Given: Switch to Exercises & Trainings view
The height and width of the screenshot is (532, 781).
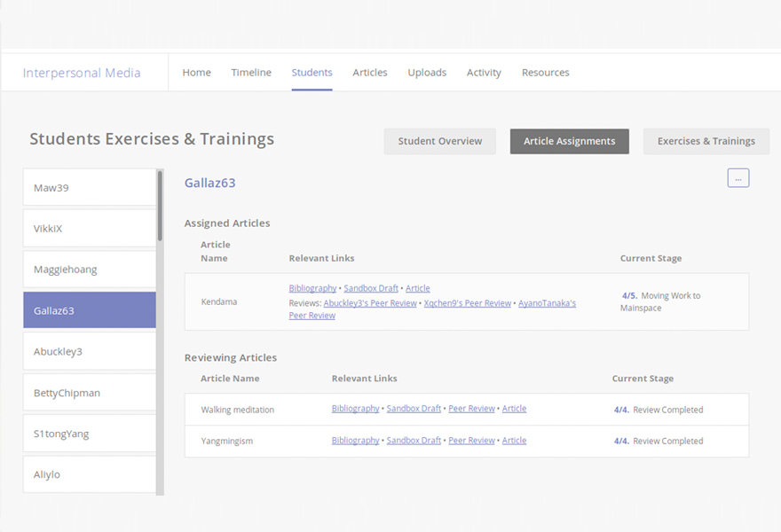Looking at the screenshot, I should (706, 141).
